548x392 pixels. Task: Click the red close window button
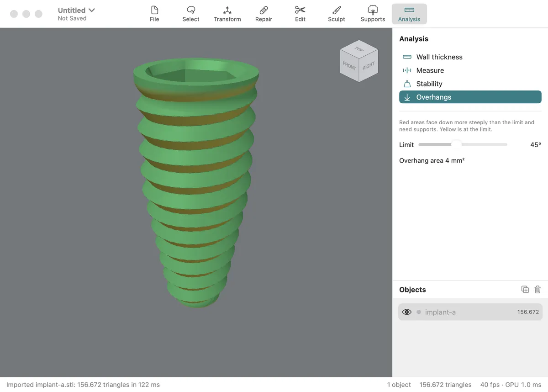coord(14,14)
